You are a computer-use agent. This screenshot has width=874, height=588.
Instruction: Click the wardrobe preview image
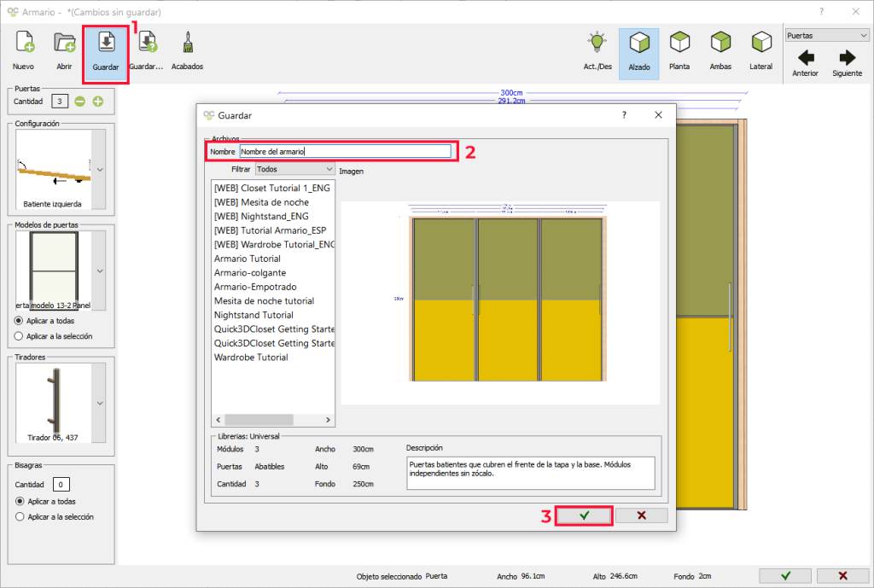coord(500,303)
